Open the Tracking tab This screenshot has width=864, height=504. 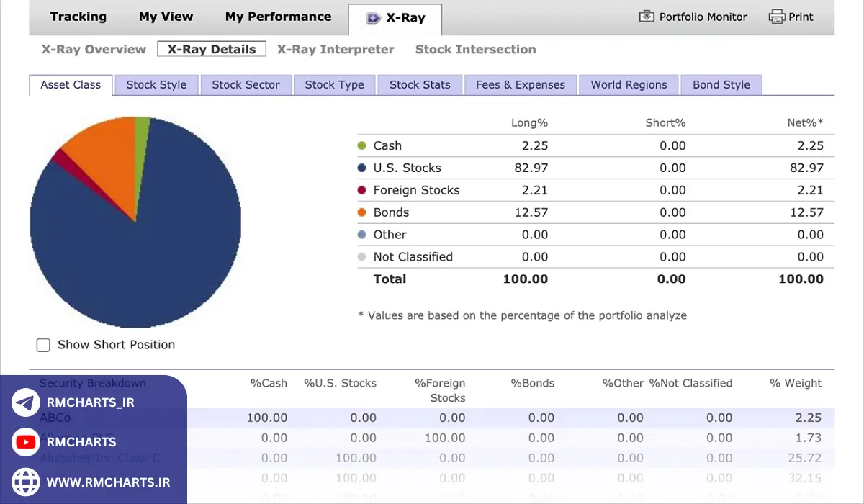pos(78,17)
